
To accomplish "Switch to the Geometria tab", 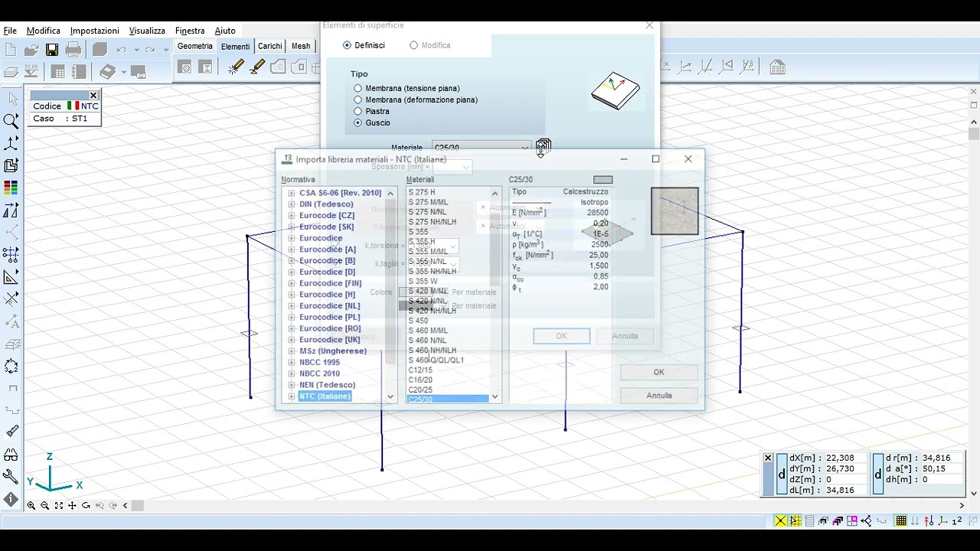I will (x=195, y=46).
